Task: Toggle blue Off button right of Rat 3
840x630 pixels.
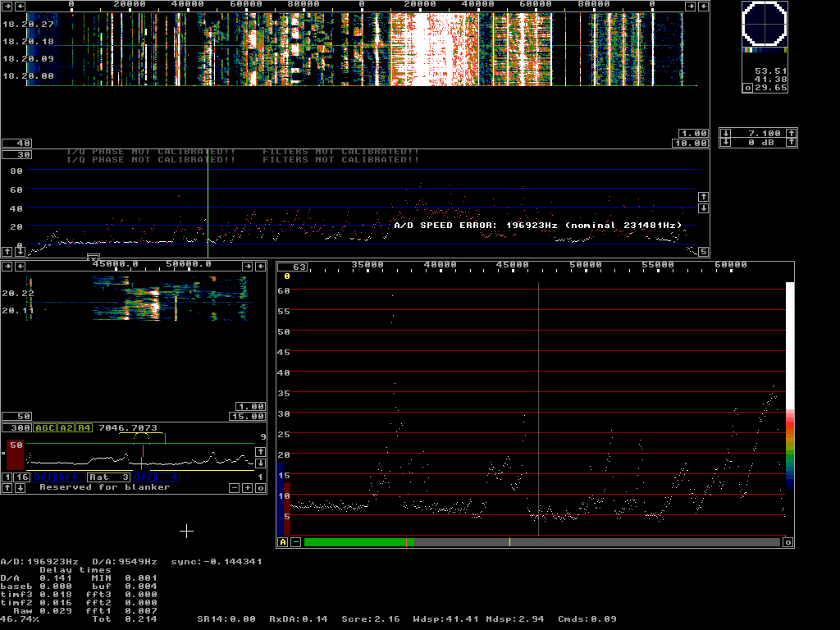Action: 144,477
